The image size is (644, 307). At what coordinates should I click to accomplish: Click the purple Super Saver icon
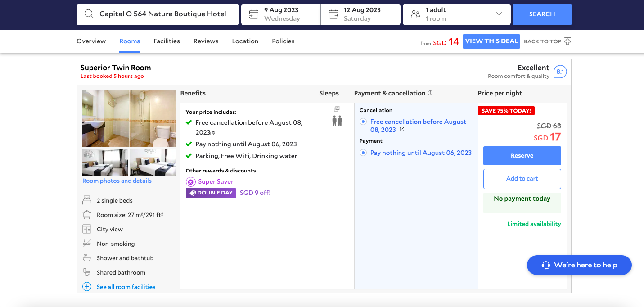tap(191, 182)
